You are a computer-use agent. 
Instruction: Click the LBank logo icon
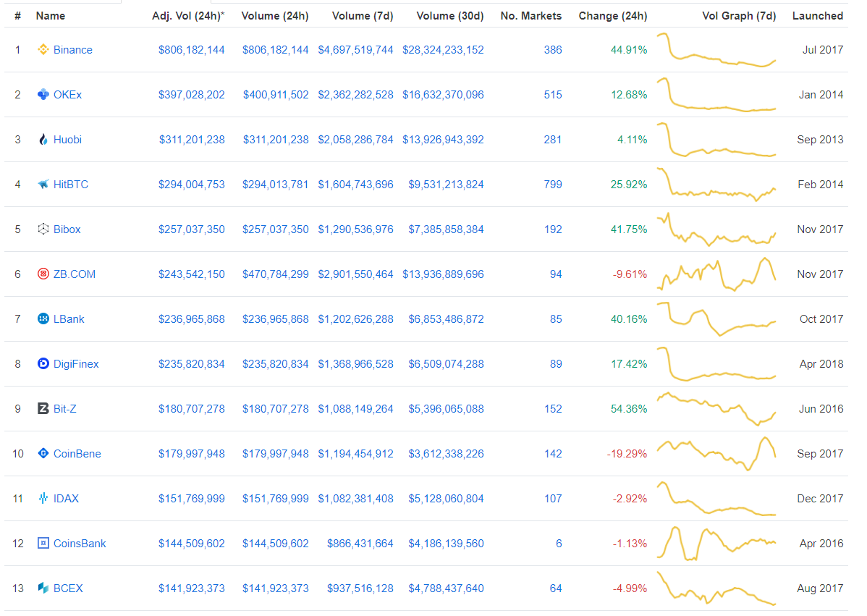43,319
